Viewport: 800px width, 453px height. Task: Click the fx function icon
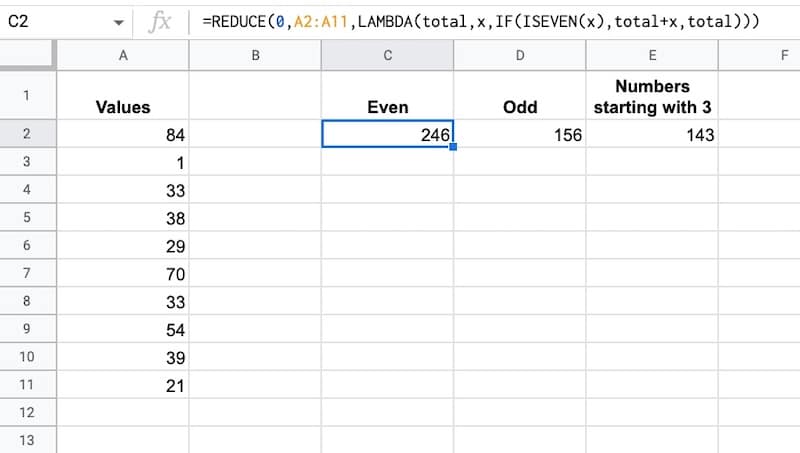pos(160,22)
